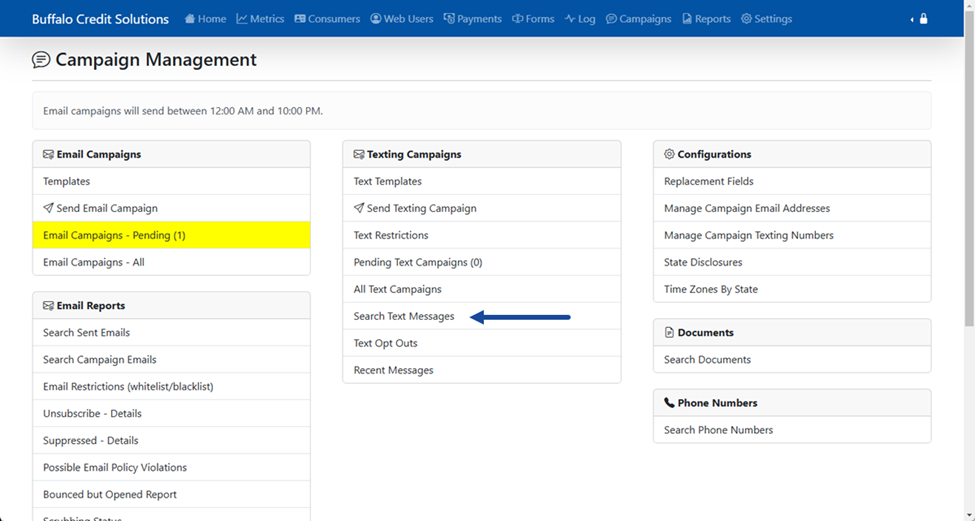
Task: Click the Log activity icon
Action: pos(570,19)
